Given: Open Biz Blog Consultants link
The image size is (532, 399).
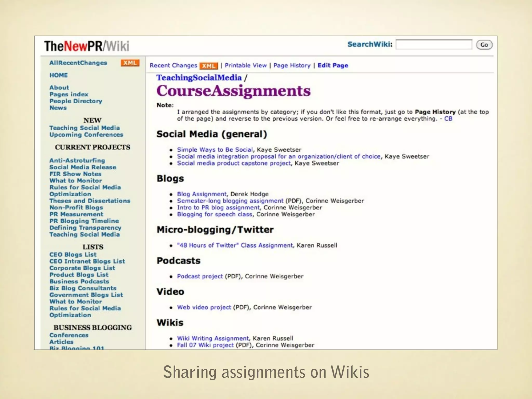Looking at the screenshot, I should 83,288.
